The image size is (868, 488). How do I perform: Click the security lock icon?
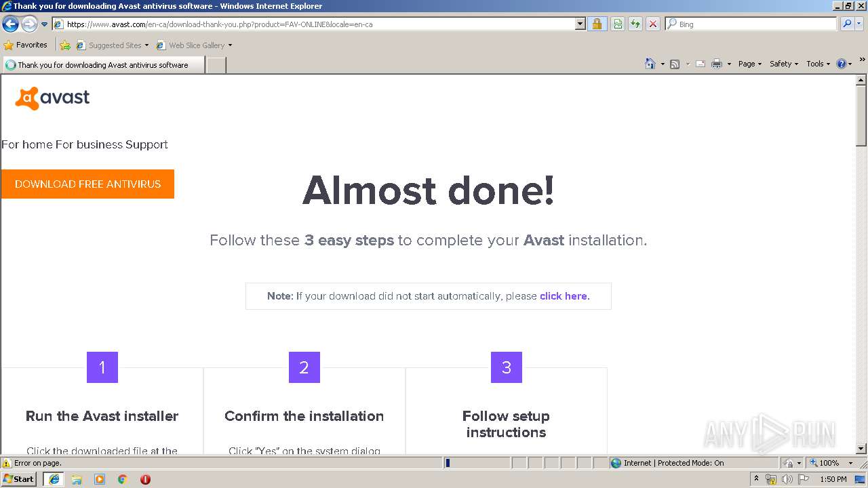(x=597, y=24)
